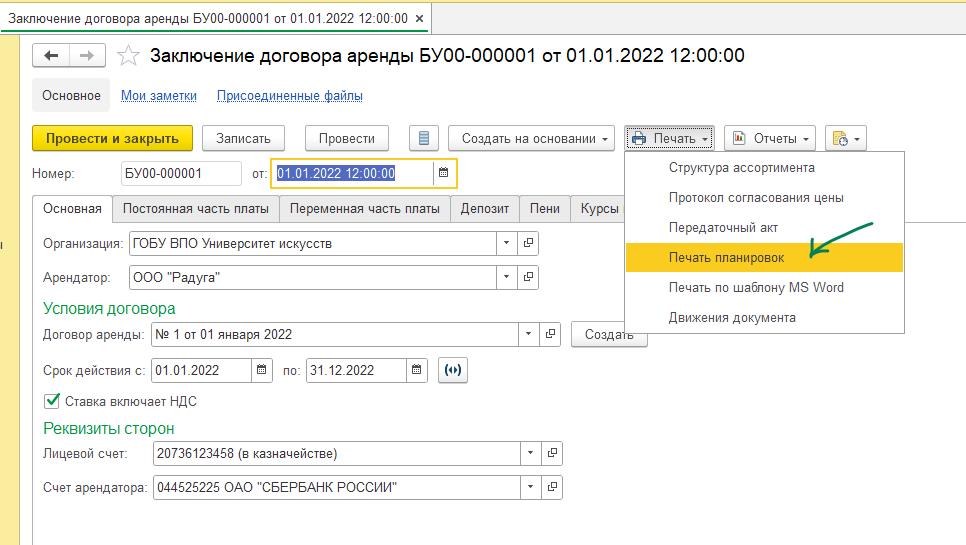Expand the Лицевой счет dropdown
966x545 pixels.
(531, 454)
